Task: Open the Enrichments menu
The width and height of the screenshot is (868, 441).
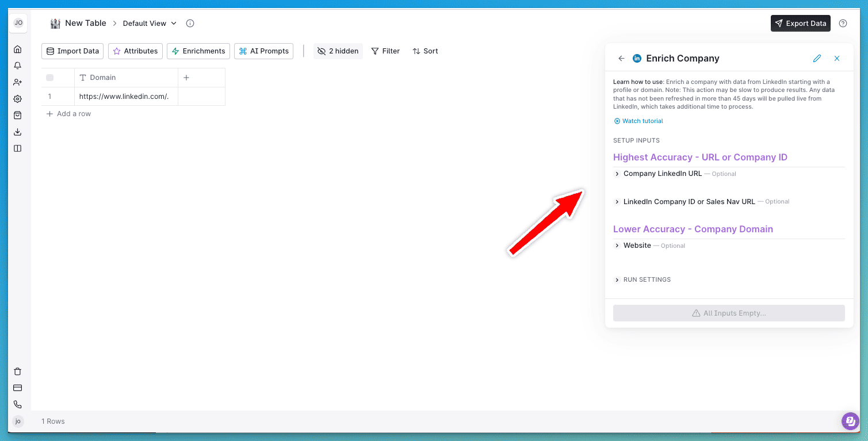Action: 198,51
